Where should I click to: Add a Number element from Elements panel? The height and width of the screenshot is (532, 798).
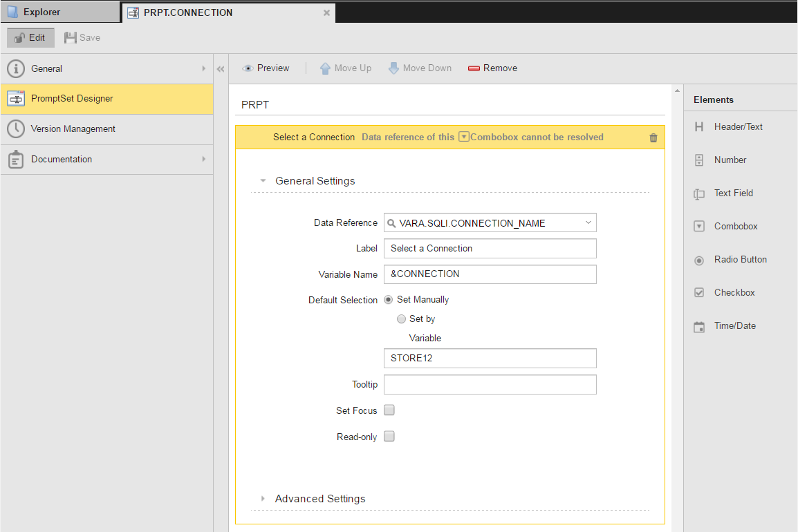730,160
